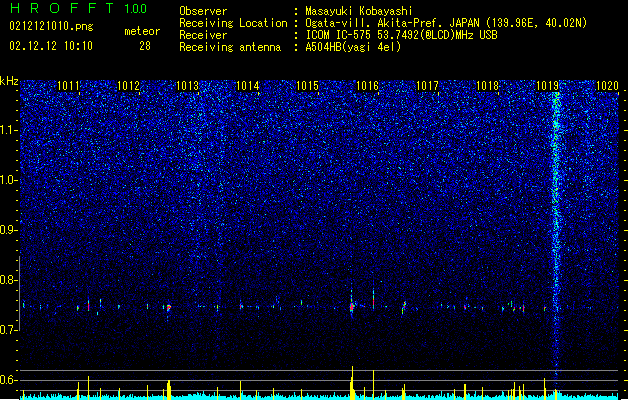Select the Ogata-vill. Akita-Pref. JAPAN location text
Viewport: 629px width, 400px height.
pyautogui.click(x=446, y=23)
